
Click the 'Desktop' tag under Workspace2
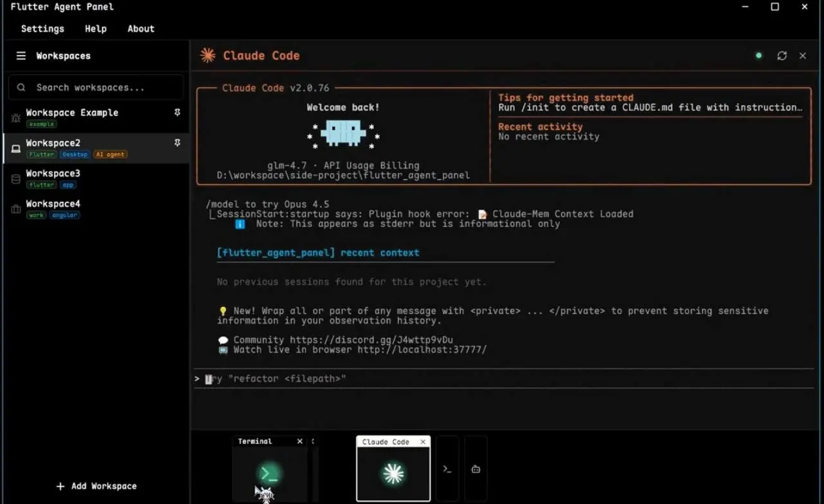(75, 154)
